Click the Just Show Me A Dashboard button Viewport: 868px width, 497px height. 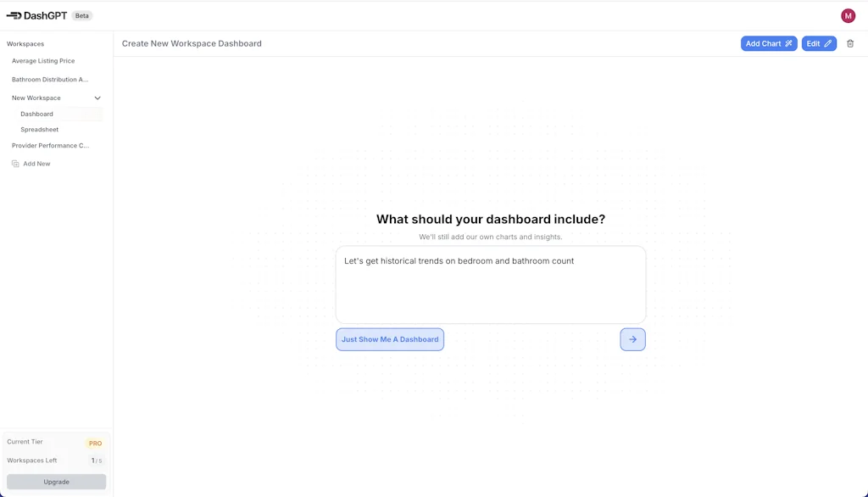pos(390,339)
